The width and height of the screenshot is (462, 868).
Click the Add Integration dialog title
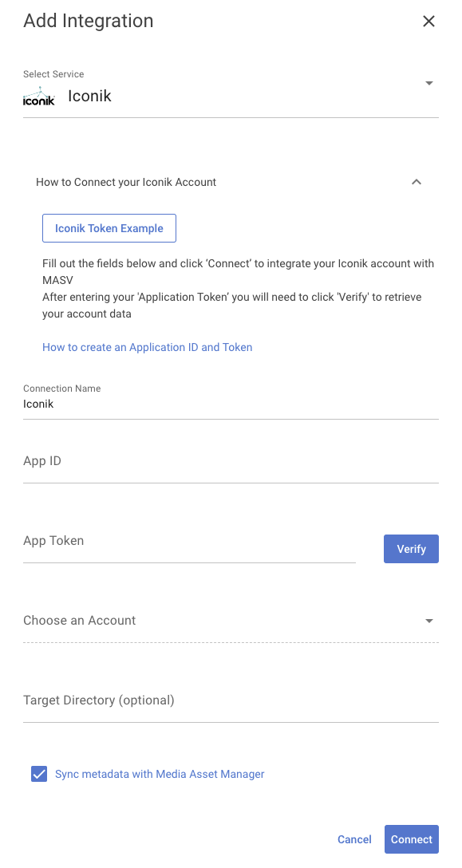[88, 22]
